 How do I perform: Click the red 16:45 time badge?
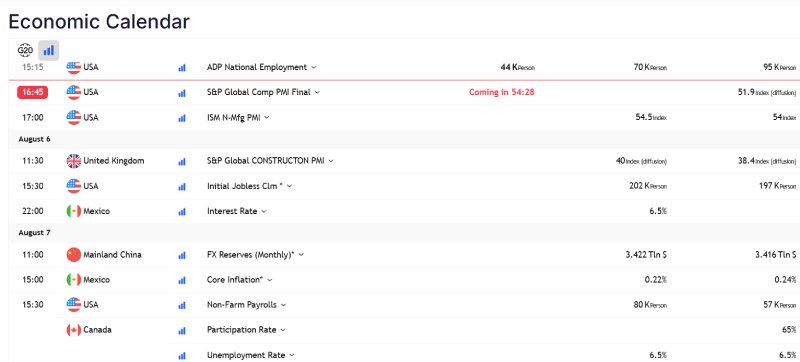pyautogui.click(x=32, y=92)
